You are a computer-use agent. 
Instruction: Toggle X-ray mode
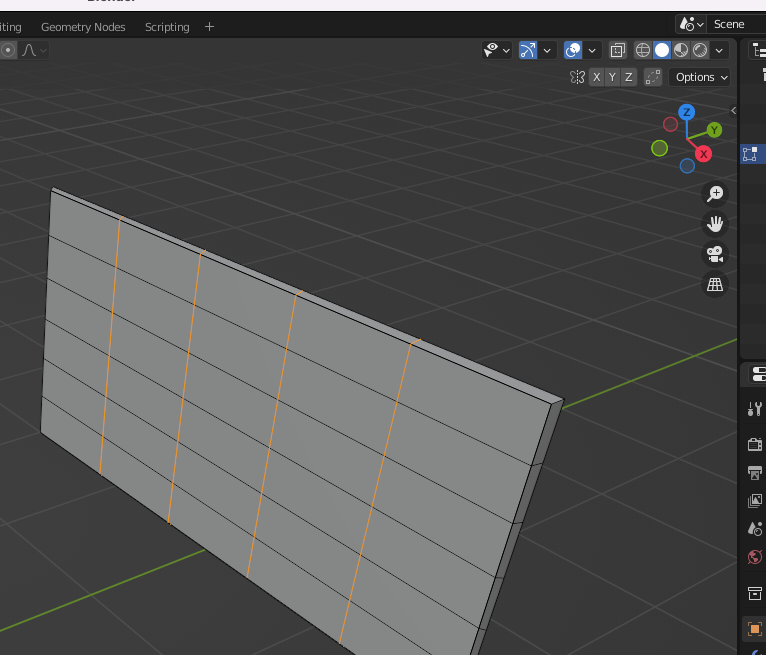pyautogui.click(x=617, y=50)
